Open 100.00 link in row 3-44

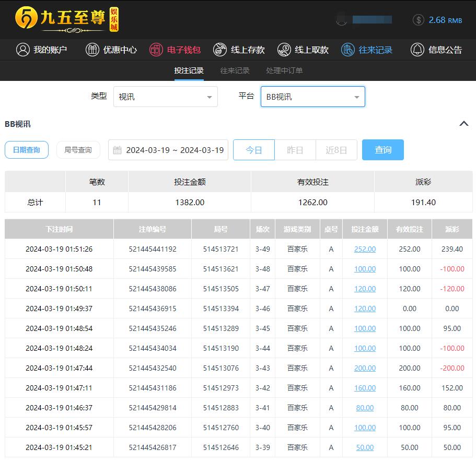(365, 348)
